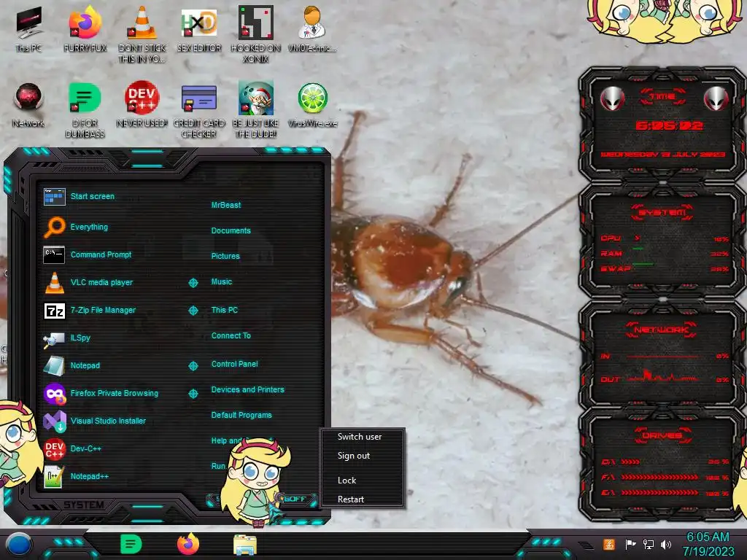Launch the FURRYFUX Firefox desktop shortcut
The width and height of the screenshot is (747, 560).
pyautogui.click(x=85, y=28)
